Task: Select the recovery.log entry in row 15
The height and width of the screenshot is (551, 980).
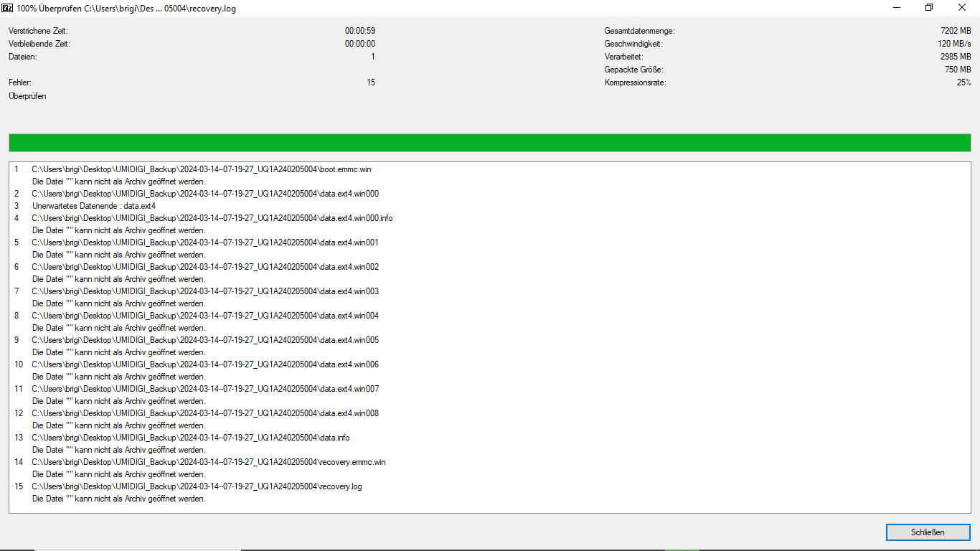Action: [197, 486]
